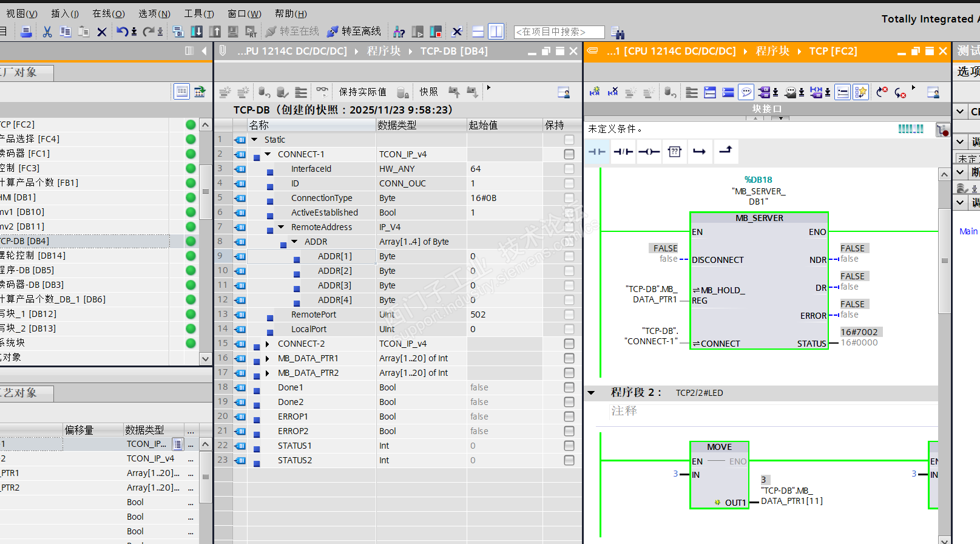980x544 pixels.
Task: Tick the retain checkbox for CONNECT-1 row
Action: click(569, 154)
